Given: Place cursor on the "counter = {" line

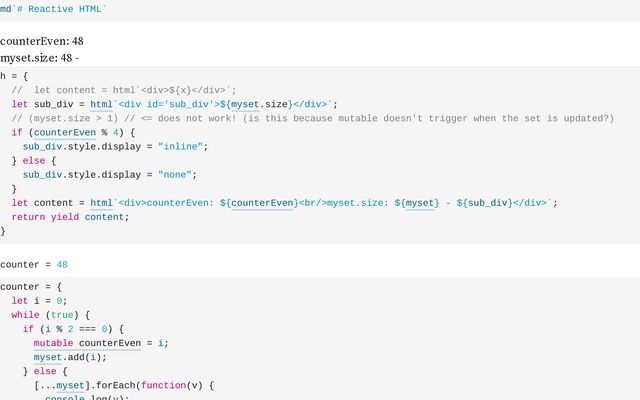Looking at the screenshot, I should [x=32, y=287].
